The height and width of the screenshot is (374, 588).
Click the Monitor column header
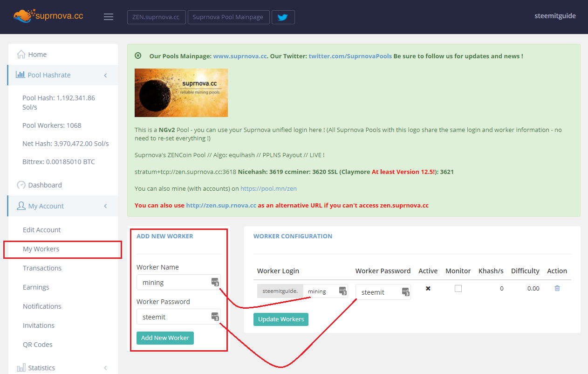click(x=458, y=271)
